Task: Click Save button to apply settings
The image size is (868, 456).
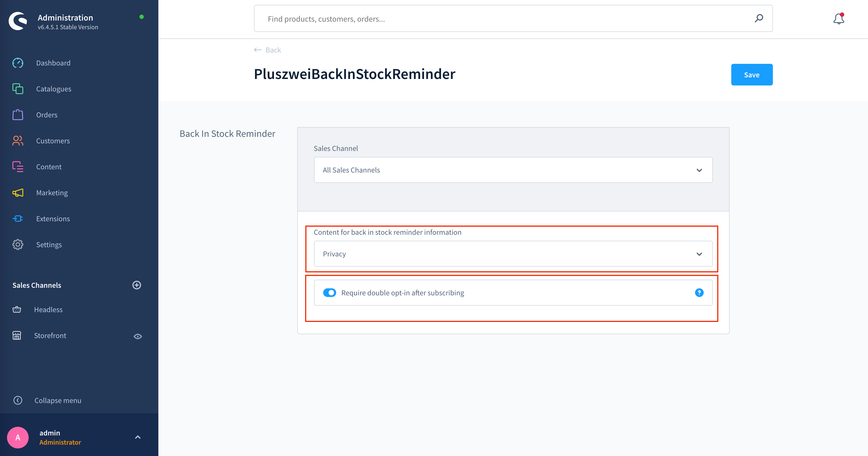Action: pos(752,75)
